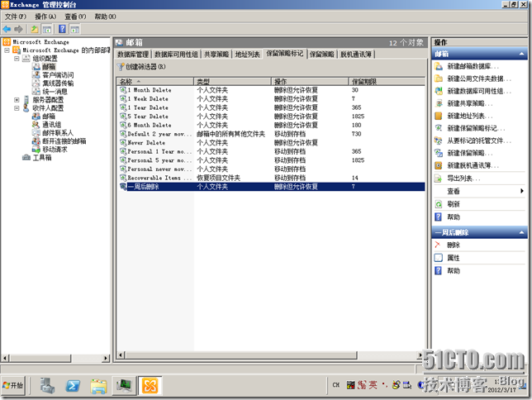Click the Back arrow toolbar icon
This screenshot has height=400, width=532.
(7, 29)
